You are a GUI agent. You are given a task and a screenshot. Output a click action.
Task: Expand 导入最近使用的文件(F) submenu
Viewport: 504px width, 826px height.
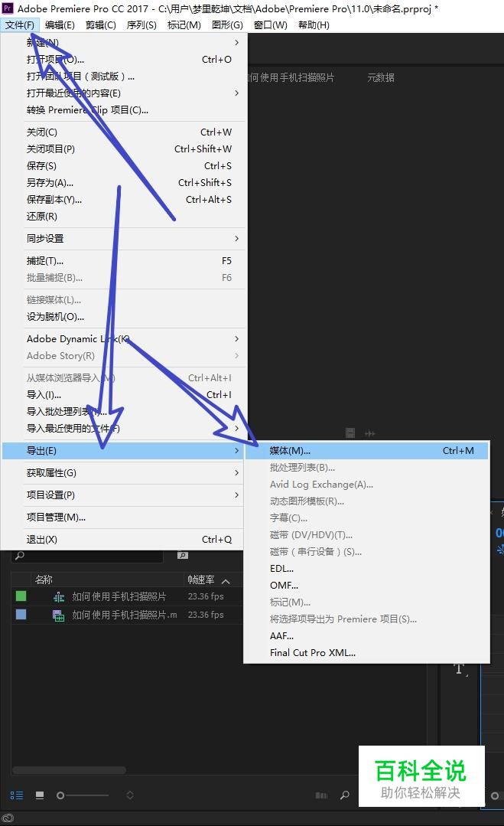(237, 428)
